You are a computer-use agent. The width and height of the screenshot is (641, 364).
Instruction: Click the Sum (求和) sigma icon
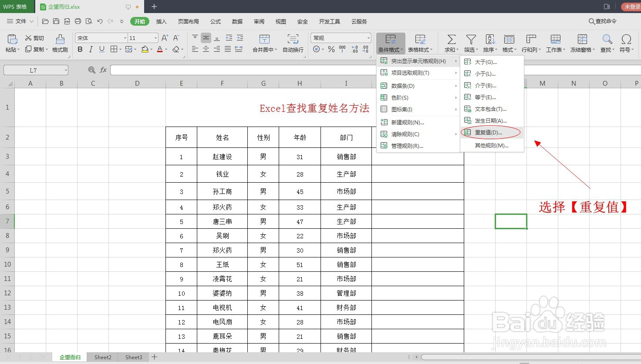pyautogui.click(x=452, y=40)
